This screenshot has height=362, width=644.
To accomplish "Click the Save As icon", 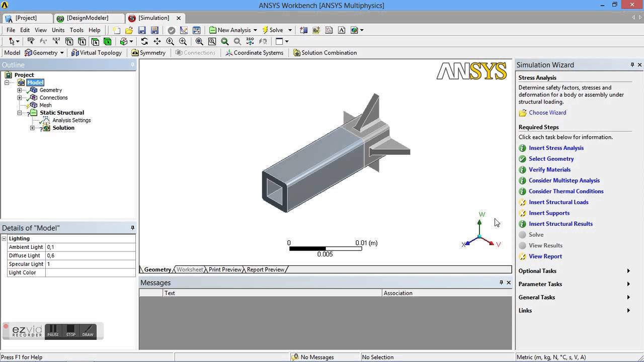I will [x=154, y=30].
